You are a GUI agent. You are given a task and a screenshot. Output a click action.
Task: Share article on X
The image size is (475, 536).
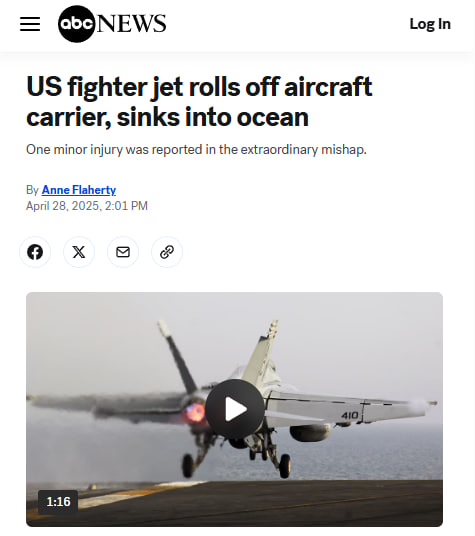point(79,252)
